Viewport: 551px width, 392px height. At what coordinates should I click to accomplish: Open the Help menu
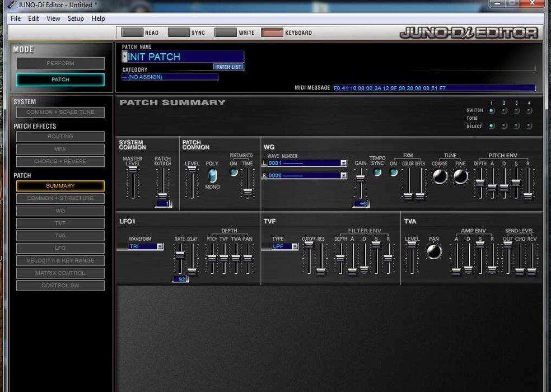[x=98, y=18]
